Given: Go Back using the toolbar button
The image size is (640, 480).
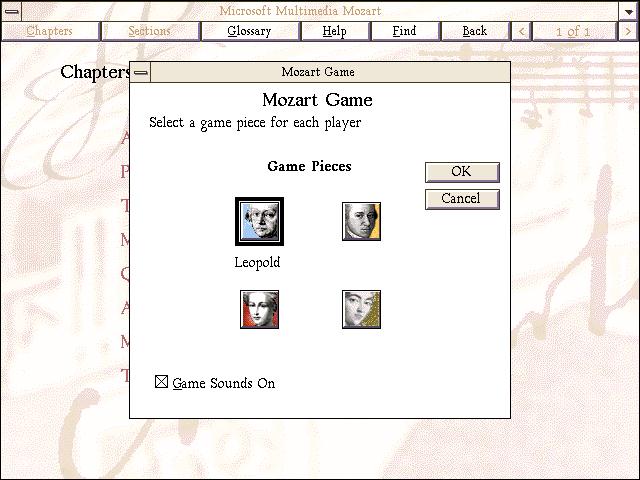Looking at the screenshot, I should click(x=475, y=31).
